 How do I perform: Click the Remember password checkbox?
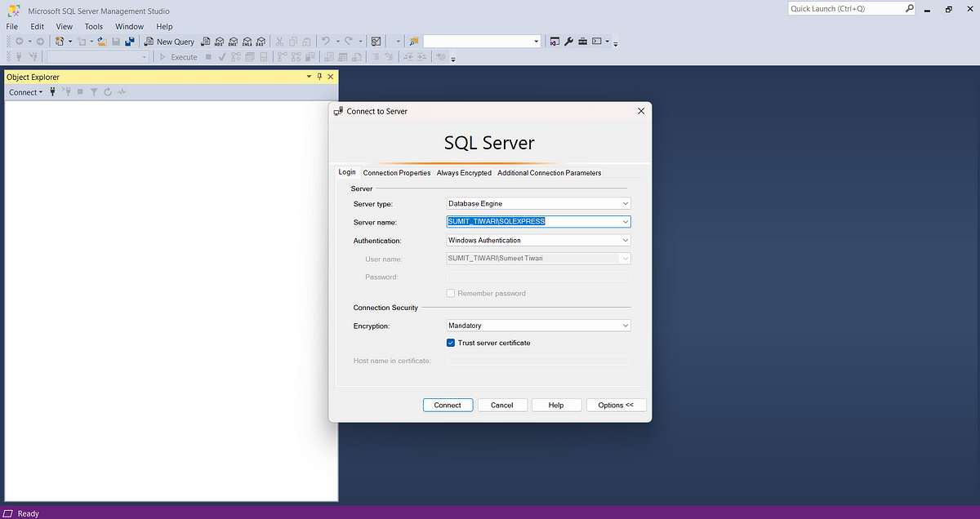tap(451, 293)
